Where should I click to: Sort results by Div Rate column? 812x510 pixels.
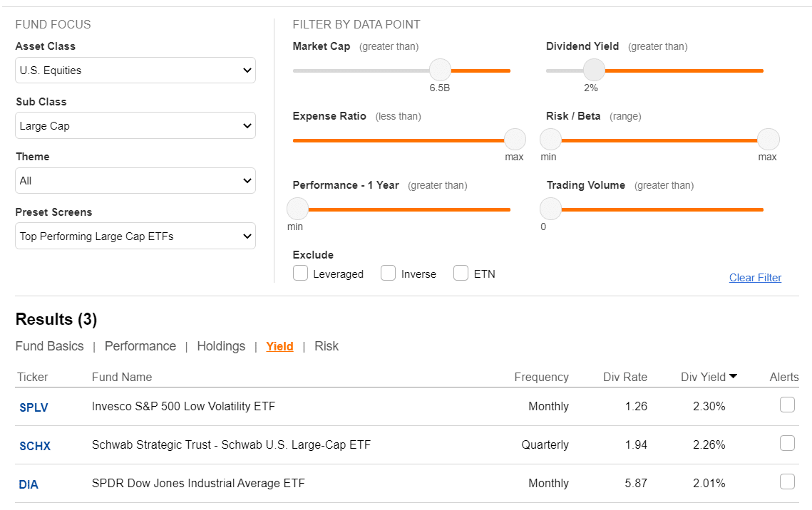click(x=625, y=377)
